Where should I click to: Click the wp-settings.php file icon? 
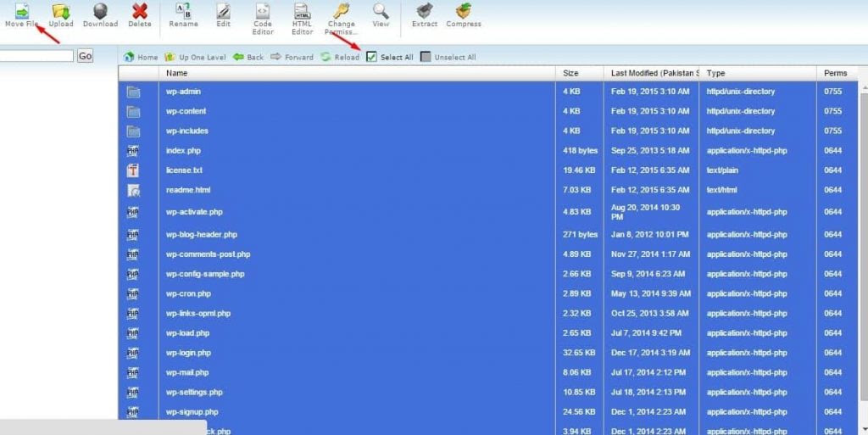coord(133,393)
